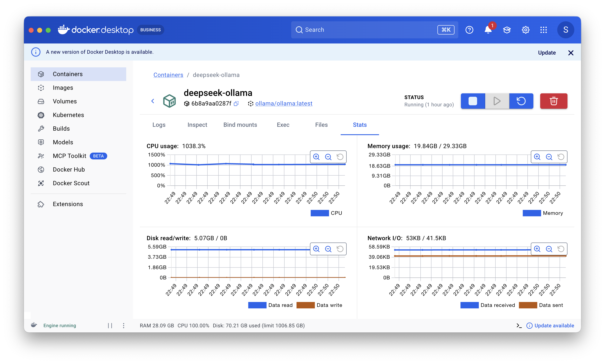Screen dimensions: 605x364
Task: Zoom out on the Memory usage chart
Action: (549, 157)
